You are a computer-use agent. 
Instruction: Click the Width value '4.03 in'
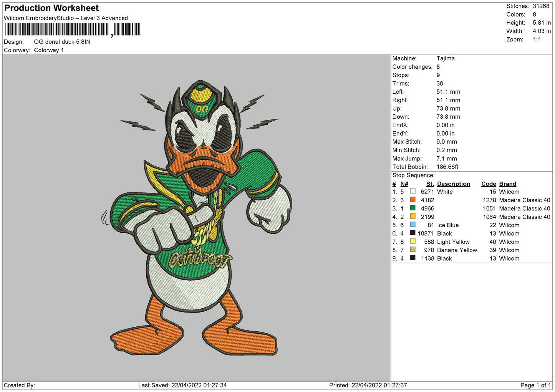542,31
